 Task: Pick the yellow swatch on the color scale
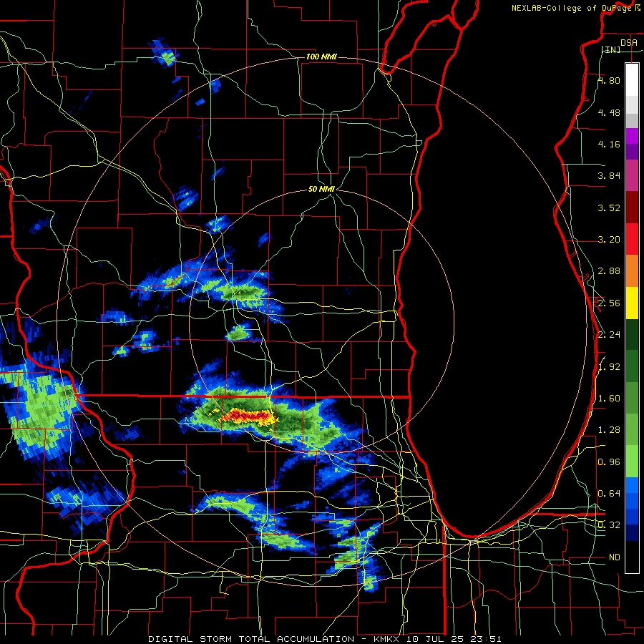(x=632, y=303)
